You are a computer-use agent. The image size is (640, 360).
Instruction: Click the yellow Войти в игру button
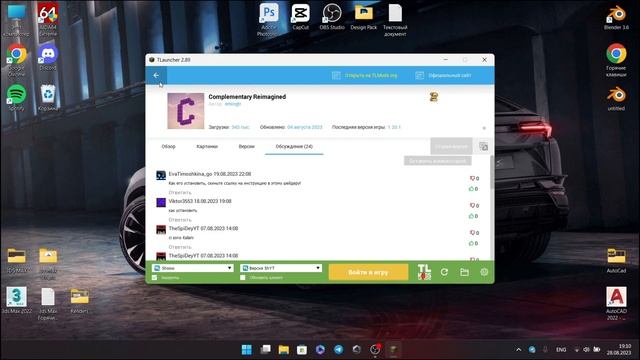pyautogui.click(x=368, y=272)
